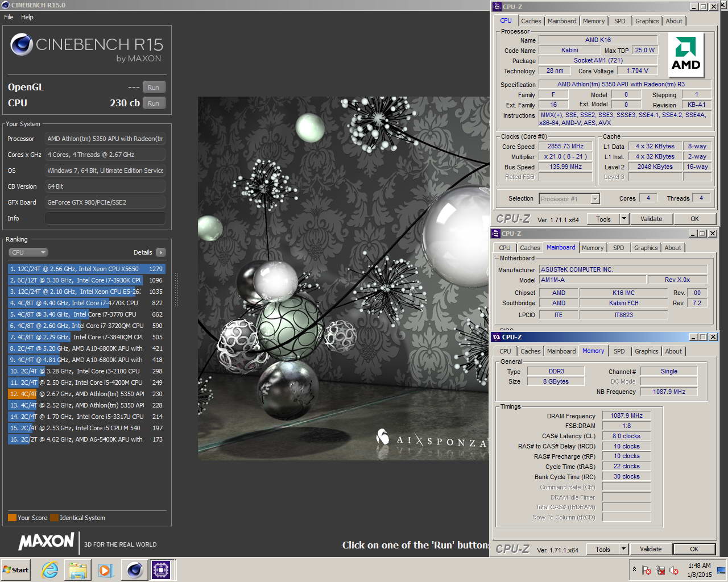The width and height of the screenshot is (728, 582).
Task: Click OK in bottom CPU-Z window
Action: coord(694,549)
